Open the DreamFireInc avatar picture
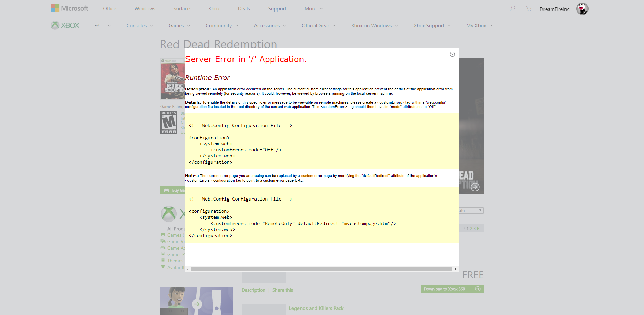The image size is (644, 315). [x=582, y=9]
